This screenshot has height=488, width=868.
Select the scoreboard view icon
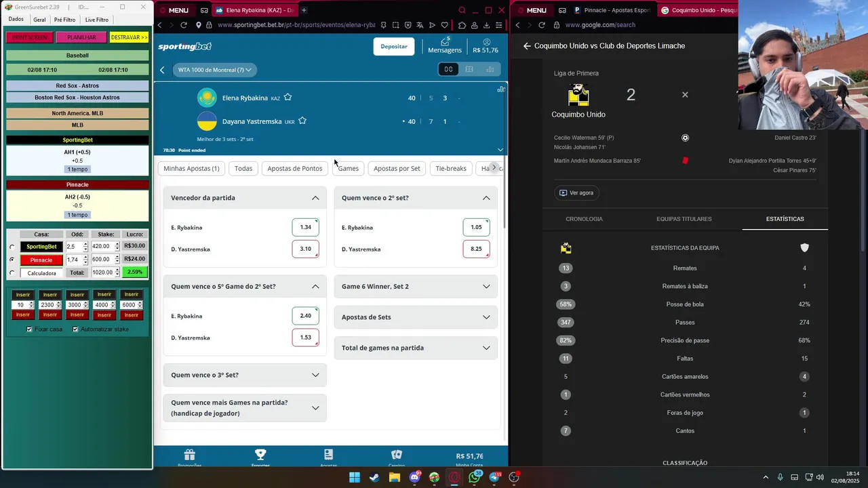(x=448, y=69)
